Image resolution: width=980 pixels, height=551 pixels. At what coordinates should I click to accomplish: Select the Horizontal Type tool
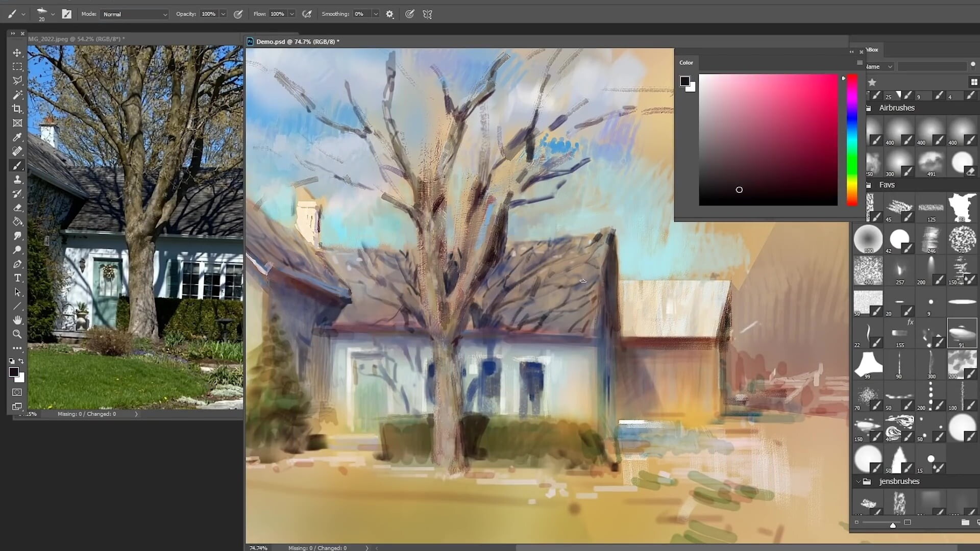17,278
